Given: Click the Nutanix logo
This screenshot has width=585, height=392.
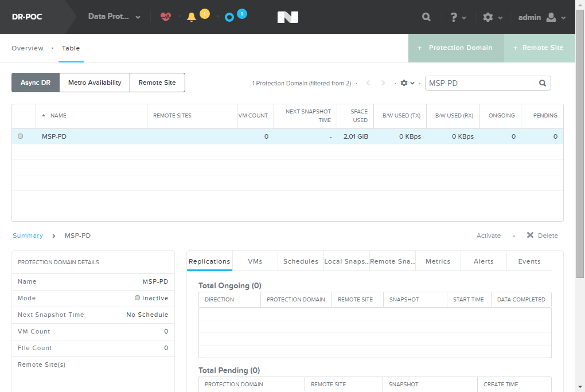Looking at the screenshot, I should pyautogui.click(x=287, y=17).
